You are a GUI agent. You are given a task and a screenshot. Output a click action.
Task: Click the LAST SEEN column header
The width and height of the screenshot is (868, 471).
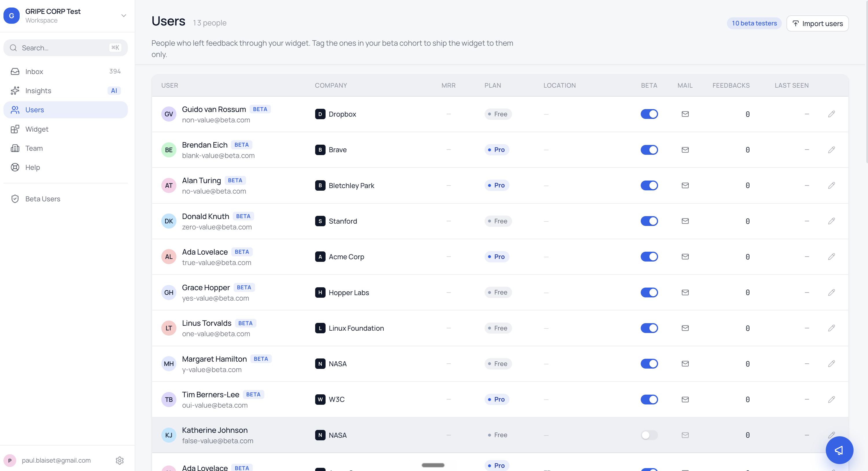[791, 85]
